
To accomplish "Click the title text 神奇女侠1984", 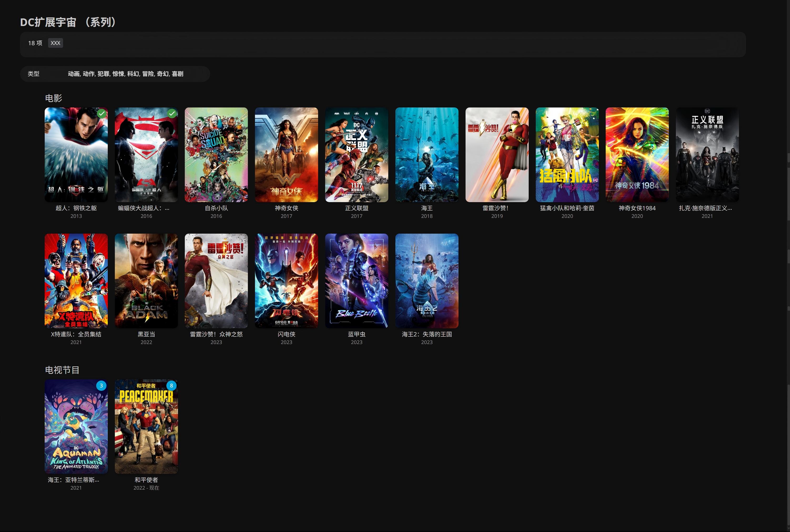I will pos(637,208).
